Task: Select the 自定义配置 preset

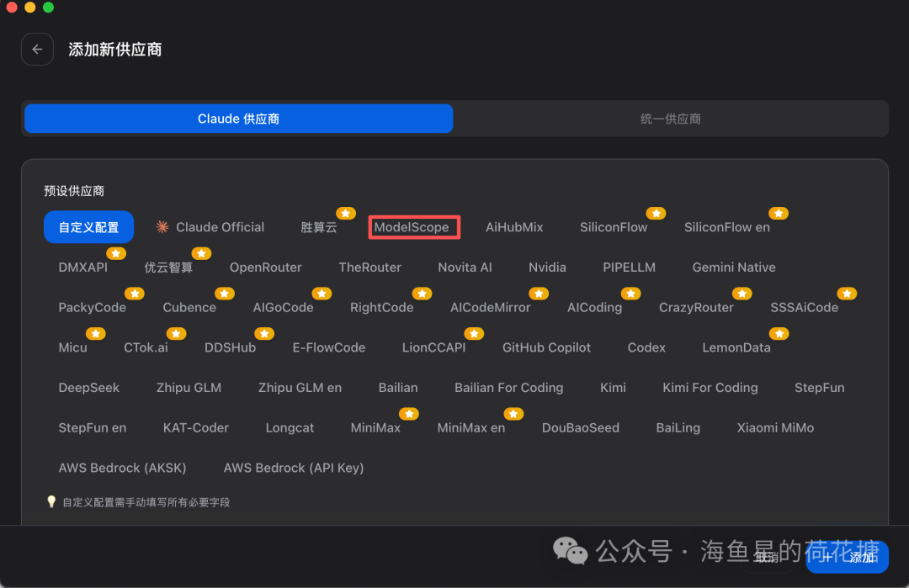Action: (x=88, y=227)
